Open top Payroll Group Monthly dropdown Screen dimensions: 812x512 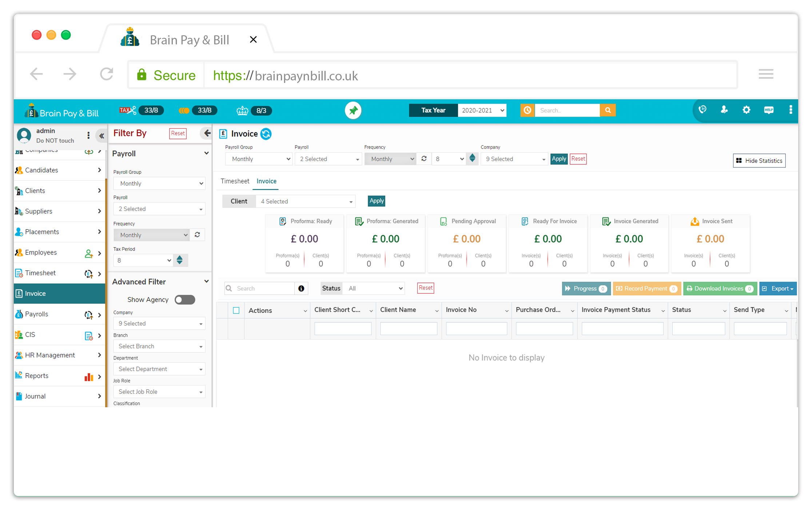tap(259, 159)
